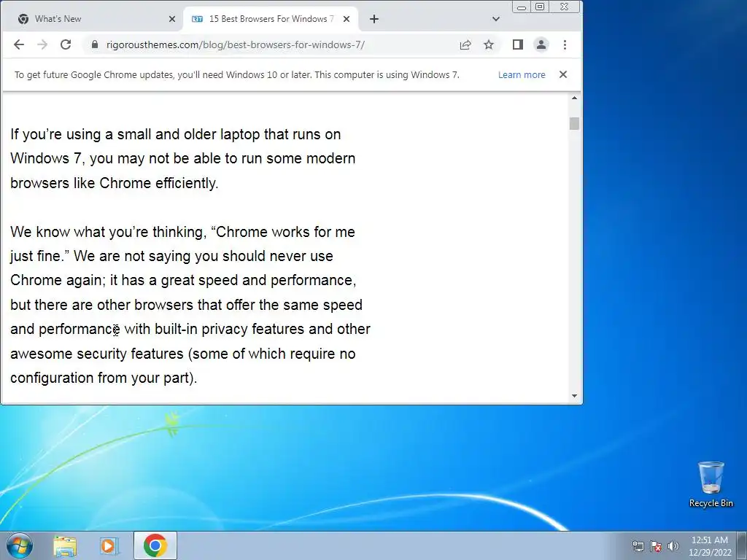The width and height of the screenshot is (747, 560).
Task: Open the Action Center flag icon
Action: tap(656, 546)
